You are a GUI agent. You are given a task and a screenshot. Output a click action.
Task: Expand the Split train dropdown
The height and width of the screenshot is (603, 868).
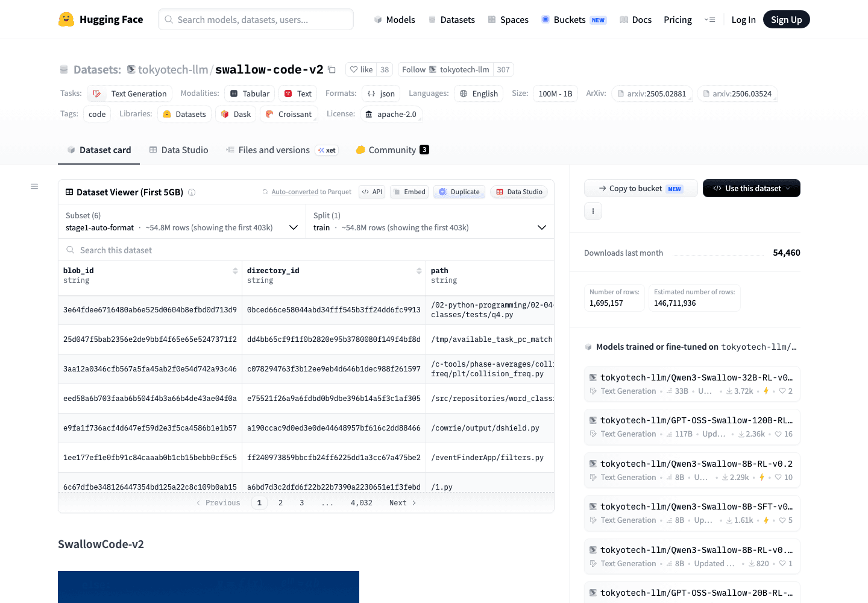pos(430,221)
